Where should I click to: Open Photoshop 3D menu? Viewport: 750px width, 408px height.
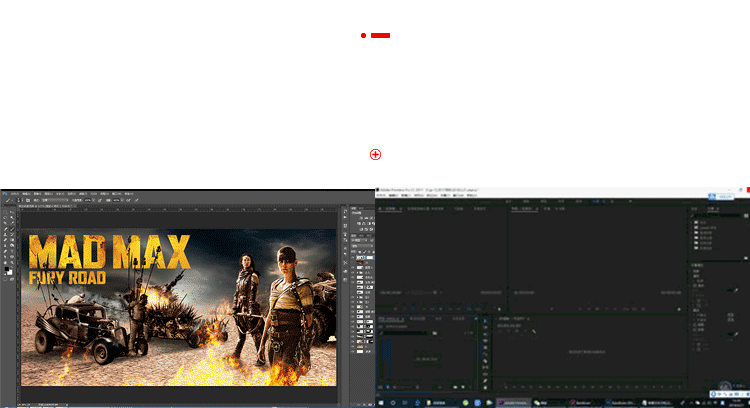pos(94,194)
